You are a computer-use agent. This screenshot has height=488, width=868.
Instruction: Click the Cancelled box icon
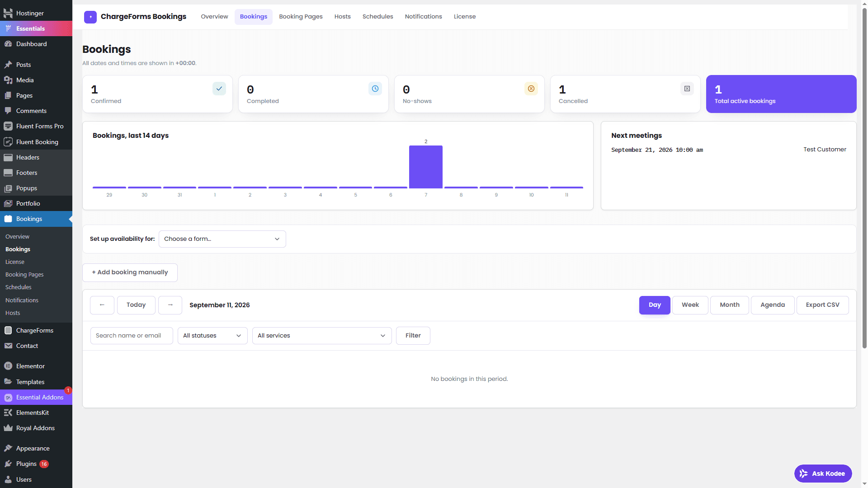click(687, 89)
